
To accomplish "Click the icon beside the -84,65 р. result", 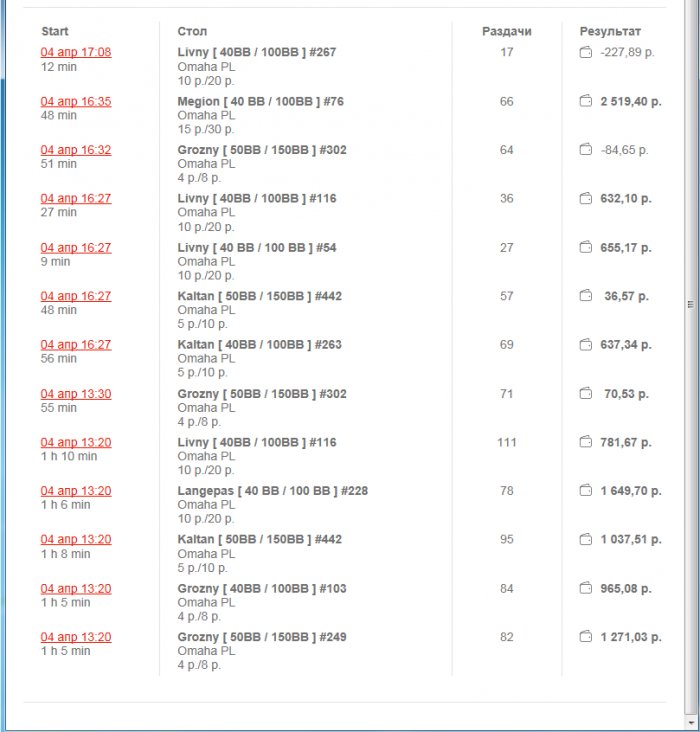I will (586, 150).
